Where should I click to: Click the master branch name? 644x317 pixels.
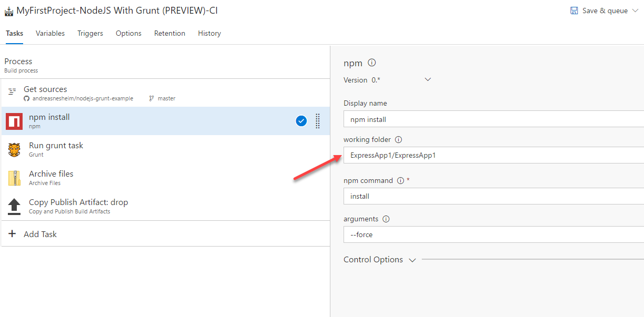pos(167,98)
